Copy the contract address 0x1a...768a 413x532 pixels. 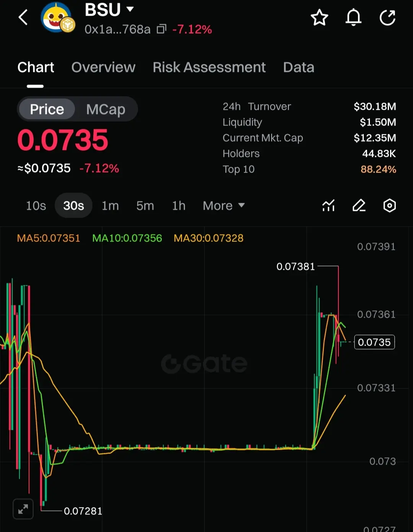point(161,29)
